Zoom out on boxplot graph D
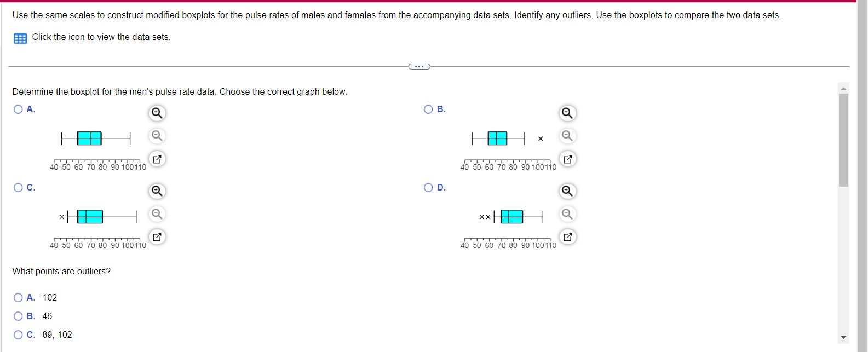The width and height of the screenshot is (868, 352). [568, 214]
